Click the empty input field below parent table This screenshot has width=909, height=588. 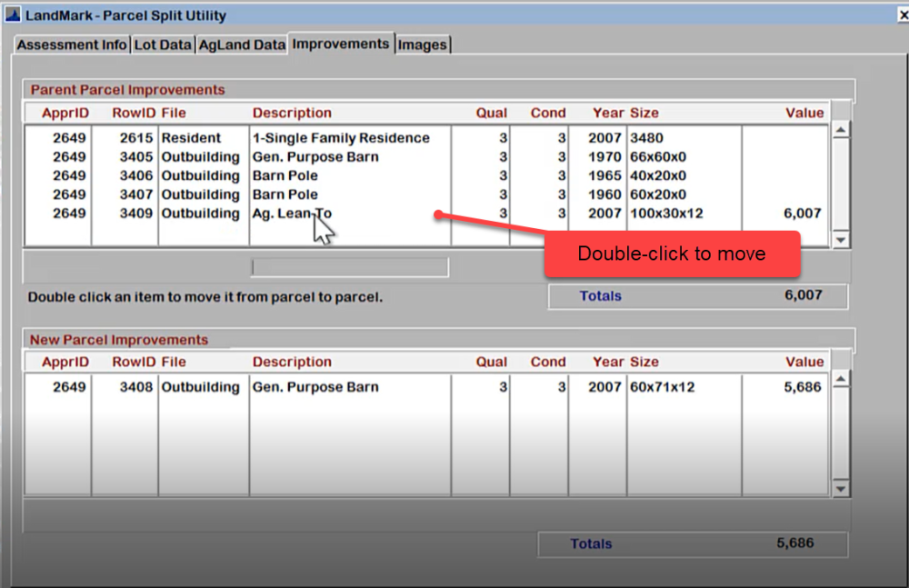[x=350, y=267]
